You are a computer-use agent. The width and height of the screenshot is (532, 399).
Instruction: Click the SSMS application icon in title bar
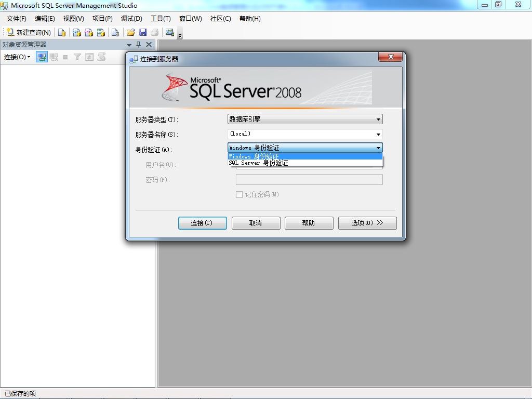coord(4,5)
